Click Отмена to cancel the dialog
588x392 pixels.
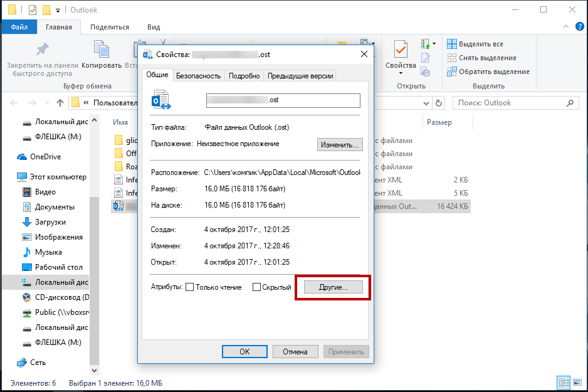tap(295, 352)
